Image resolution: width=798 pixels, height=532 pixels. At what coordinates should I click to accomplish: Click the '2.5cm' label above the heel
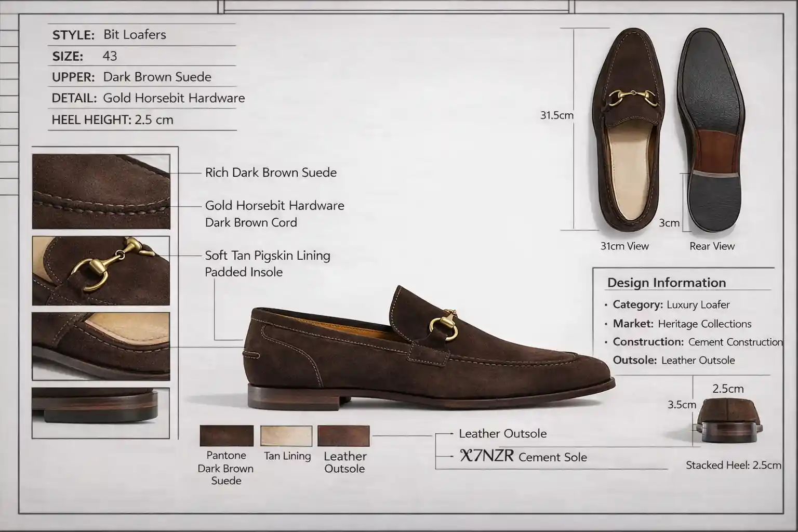click(x=728, y=389)
